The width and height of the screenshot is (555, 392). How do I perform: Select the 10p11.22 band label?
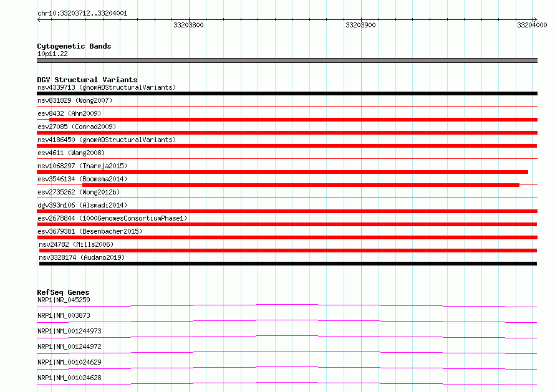pos(52,54)
